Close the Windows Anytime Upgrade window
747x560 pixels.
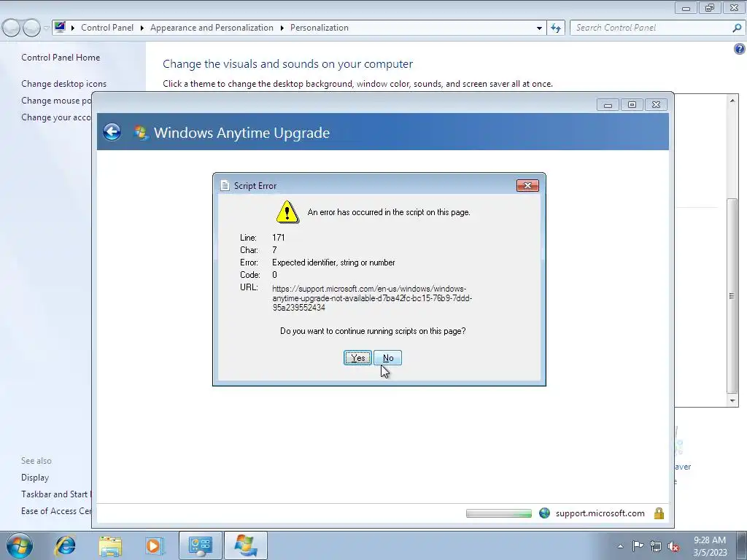pos(656,105)
